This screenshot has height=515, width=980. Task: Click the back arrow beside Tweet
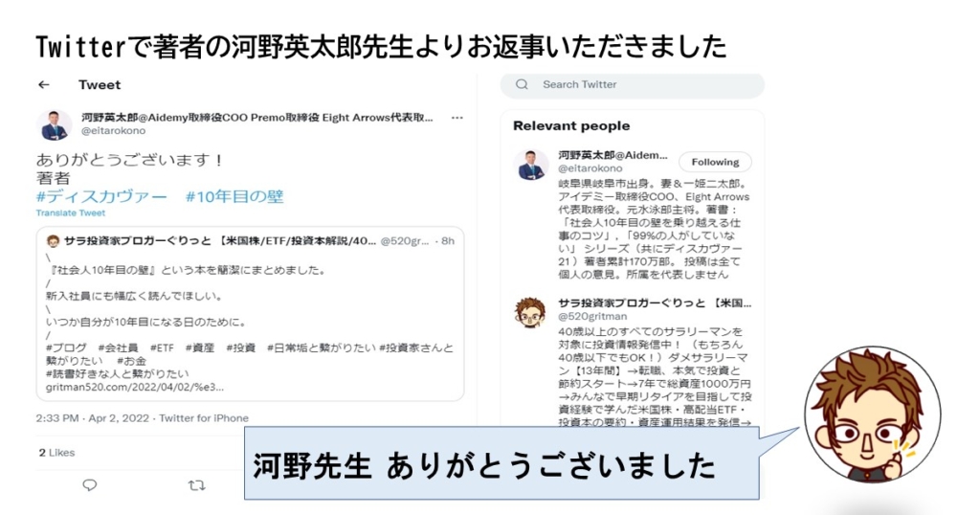click(44, 84)
